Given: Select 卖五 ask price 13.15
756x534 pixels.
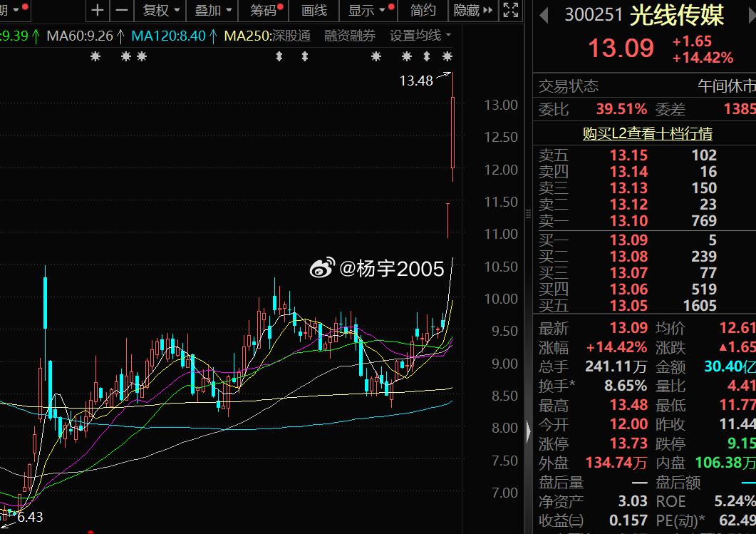Looking at the screenshot, I should [x=628, y=155].
